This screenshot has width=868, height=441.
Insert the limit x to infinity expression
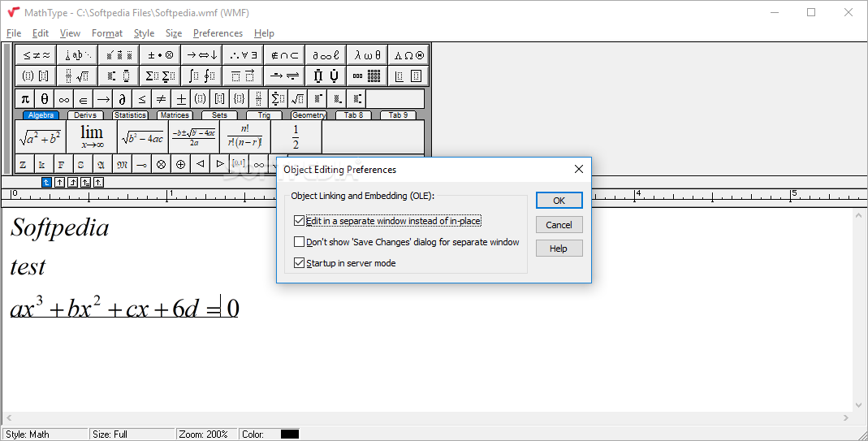[x=92, y=136]
